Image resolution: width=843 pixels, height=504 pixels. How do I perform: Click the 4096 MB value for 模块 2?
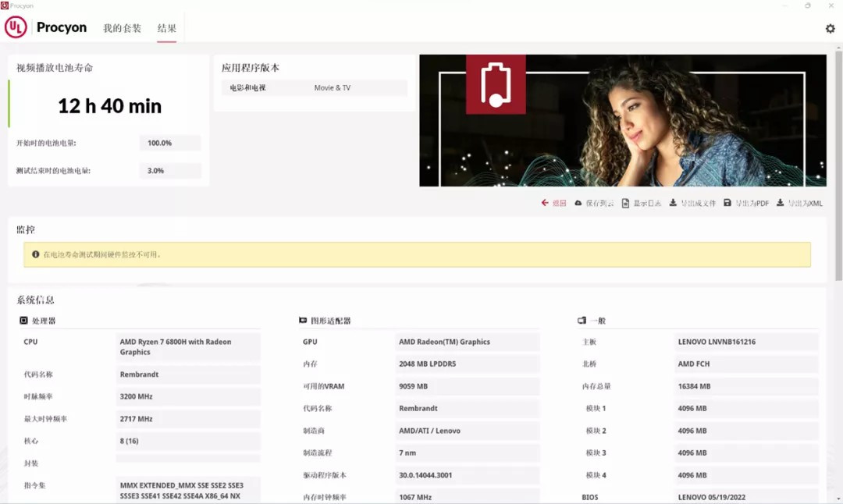746,431
